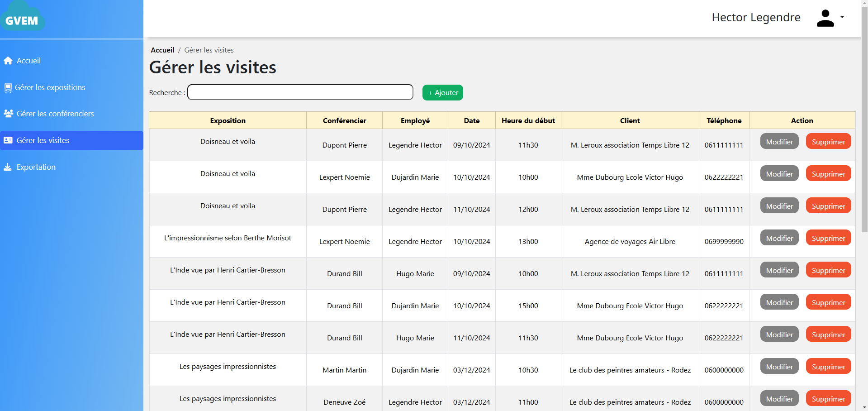Image resolution: width=868 pixels, height=411 pixels.
Task: Select the Accueil home icon
Action: click(x=8, y=60)
